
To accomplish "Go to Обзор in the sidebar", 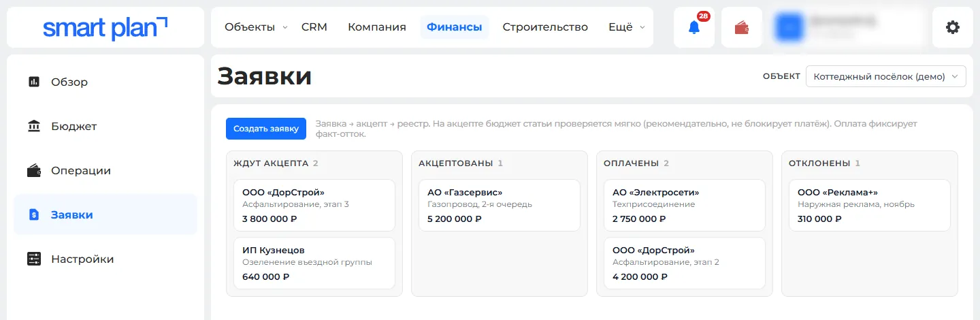I will click(x=105, y=82).
